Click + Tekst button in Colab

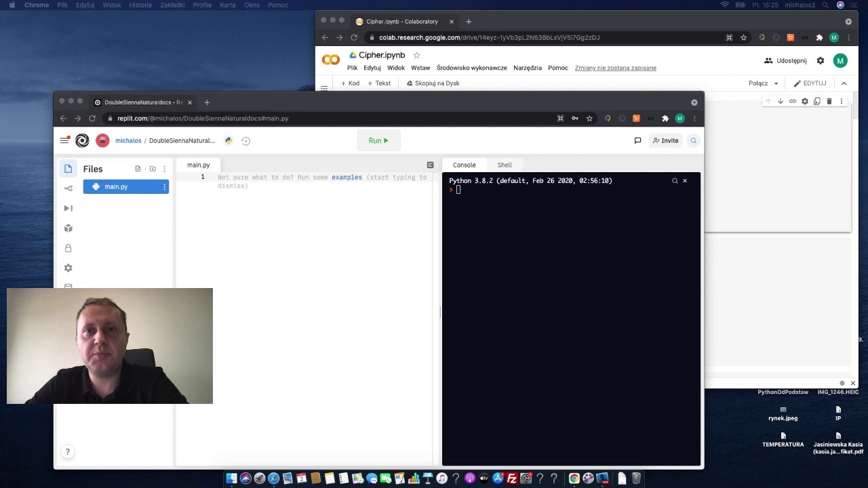pyautogui.click(x=379, y=83)
